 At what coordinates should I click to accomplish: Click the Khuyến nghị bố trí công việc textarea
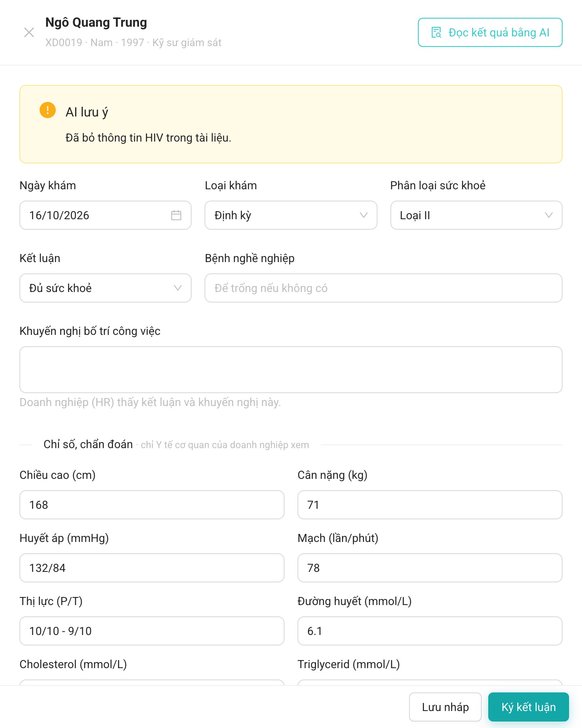coord(291,370)
